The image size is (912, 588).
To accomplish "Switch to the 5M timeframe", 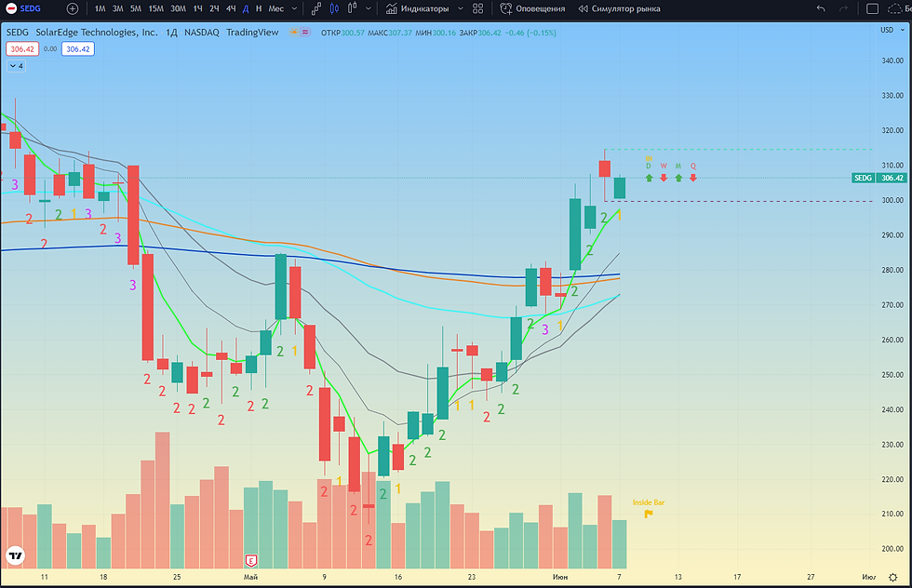I will [x=136, y=8].
